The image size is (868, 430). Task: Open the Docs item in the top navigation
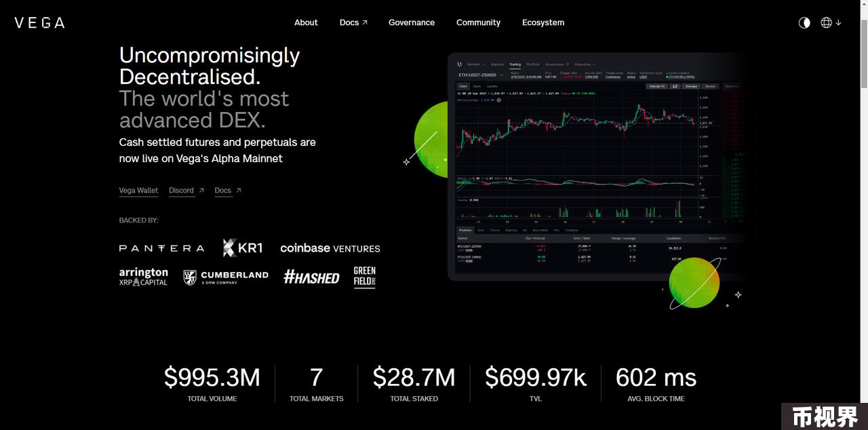[x=353, y=22]
